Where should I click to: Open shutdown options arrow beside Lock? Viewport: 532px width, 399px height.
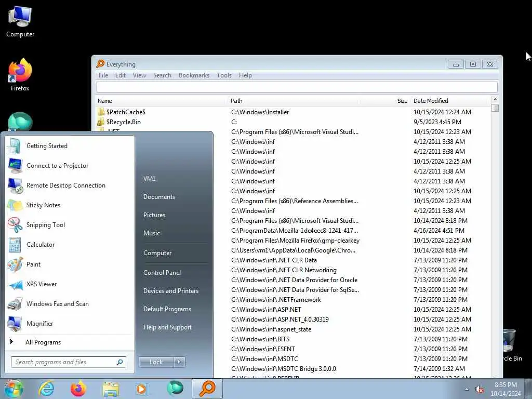click(179, 362)
